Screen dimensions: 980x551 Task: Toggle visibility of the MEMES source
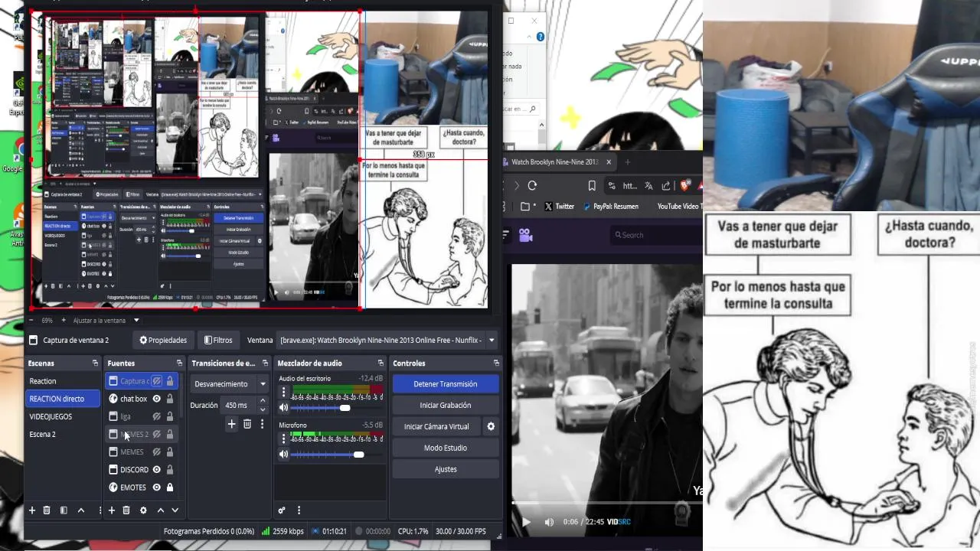point(156,452)
